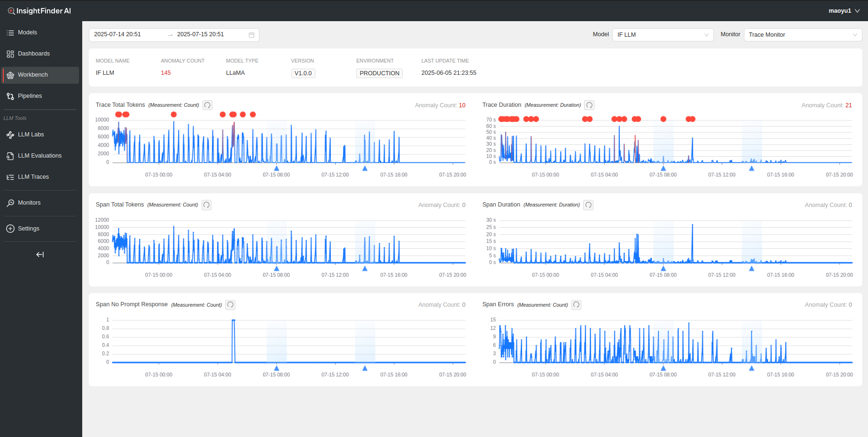Click the refresh icon beside Trace Total Tokens
Viewport: 868px width, 437px height.
(207, 105)
